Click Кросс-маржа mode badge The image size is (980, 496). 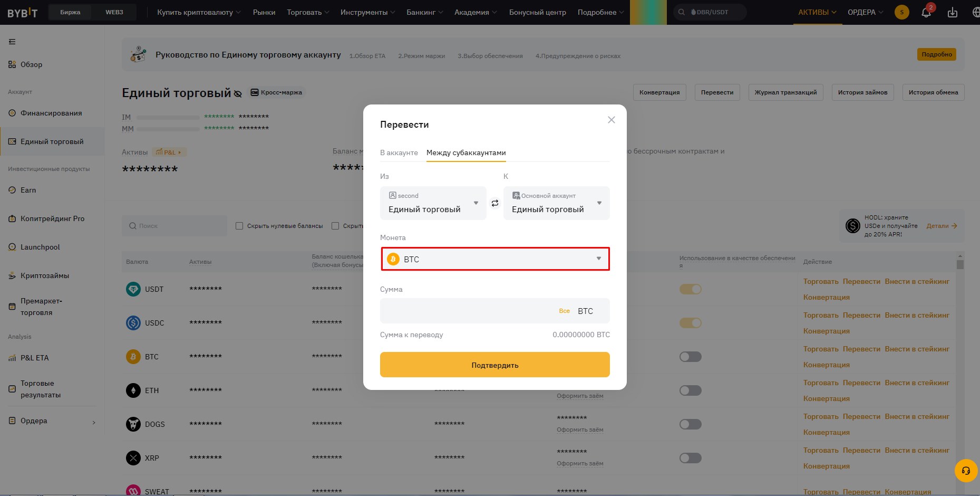pos(277,92)
